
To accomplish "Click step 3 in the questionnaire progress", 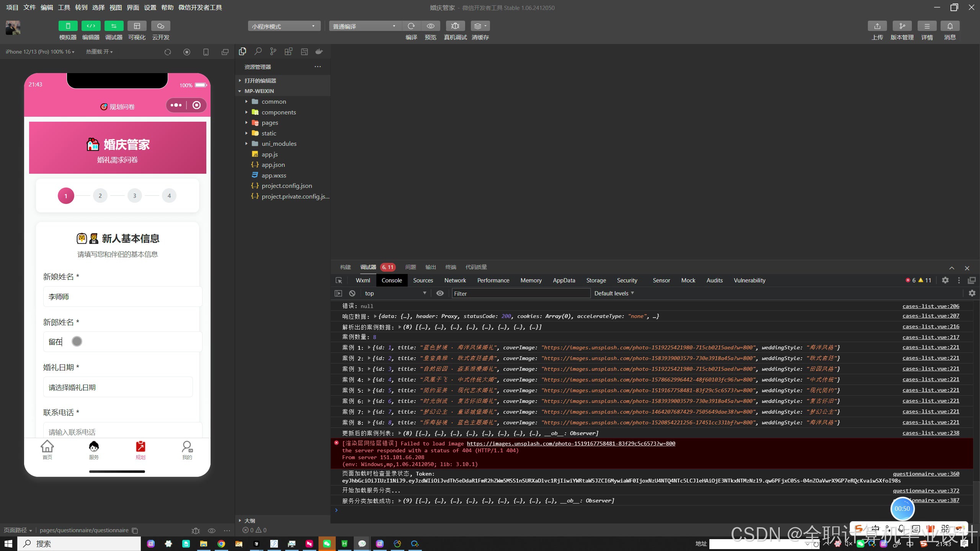I will point(134,196).
